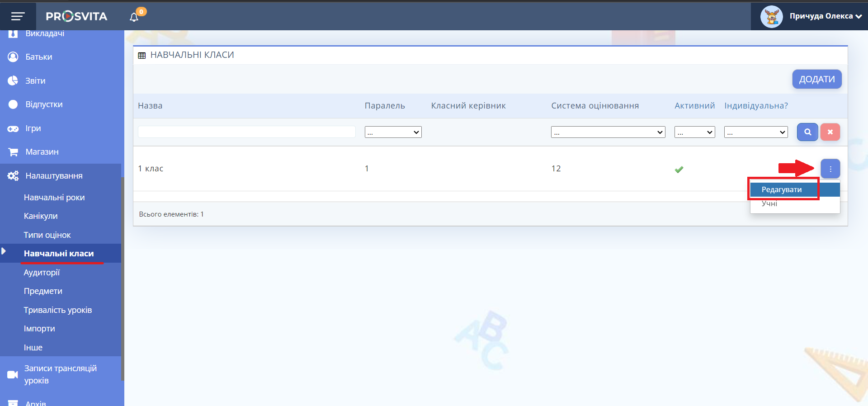
Task: Open the three-dot actions menu for 1 клас
Action: 830,169
